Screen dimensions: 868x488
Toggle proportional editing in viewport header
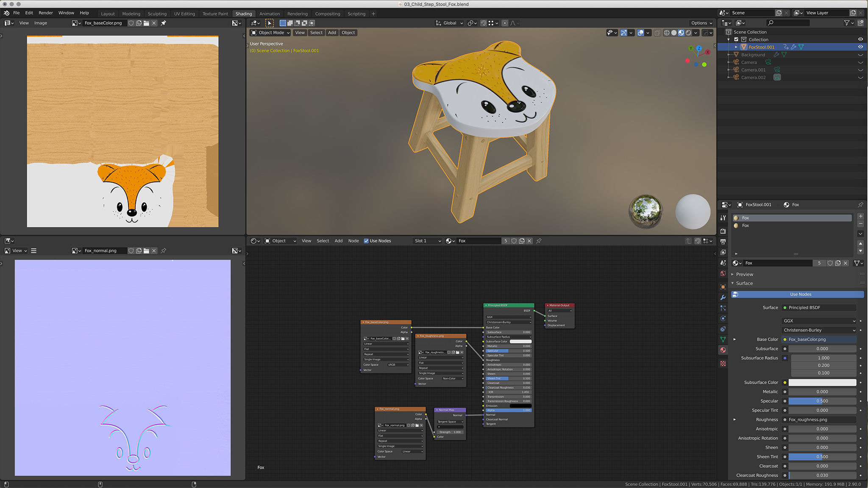pos(504,23)
